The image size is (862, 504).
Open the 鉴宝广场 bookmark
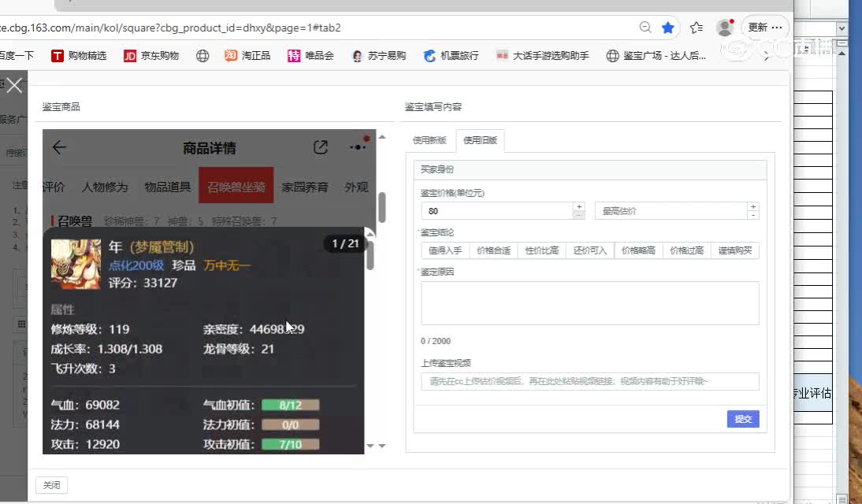point(656,55)
